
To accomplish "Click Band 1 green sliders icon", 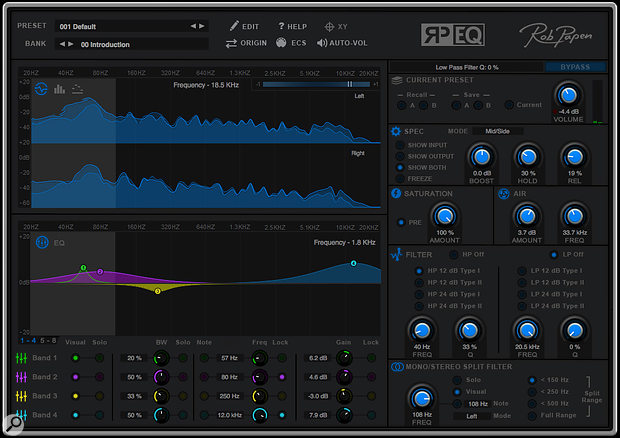I will click(x=21, y=358).
